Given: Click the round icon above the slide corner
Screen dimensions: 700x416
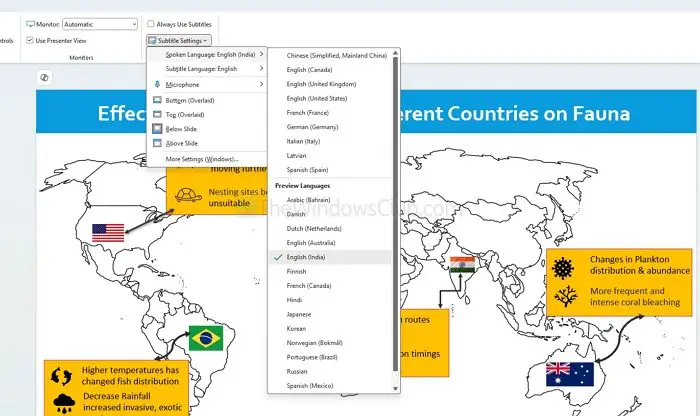Looking at the screenshot, I should [x=44, y=77].
